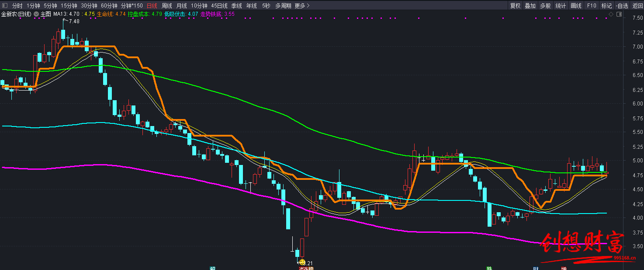Click the 标记 mark button
The image size is (644, 270).
point(606,6)
